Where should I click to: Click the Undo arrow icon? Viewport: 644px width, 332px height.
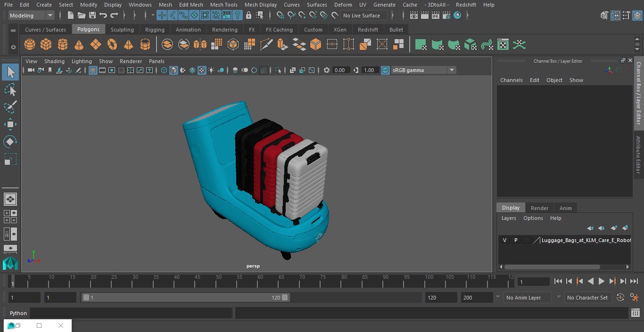pyautogui.click(x=103, y=16)
